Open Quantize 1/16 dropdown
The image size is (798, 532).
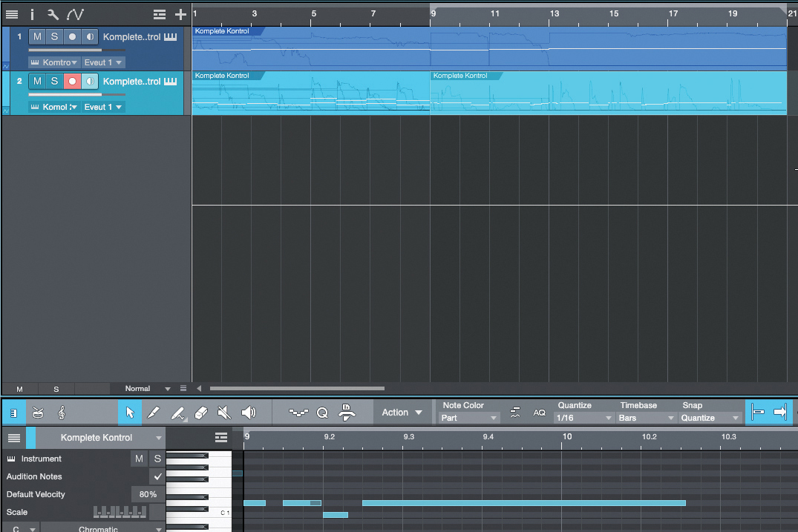583,418
